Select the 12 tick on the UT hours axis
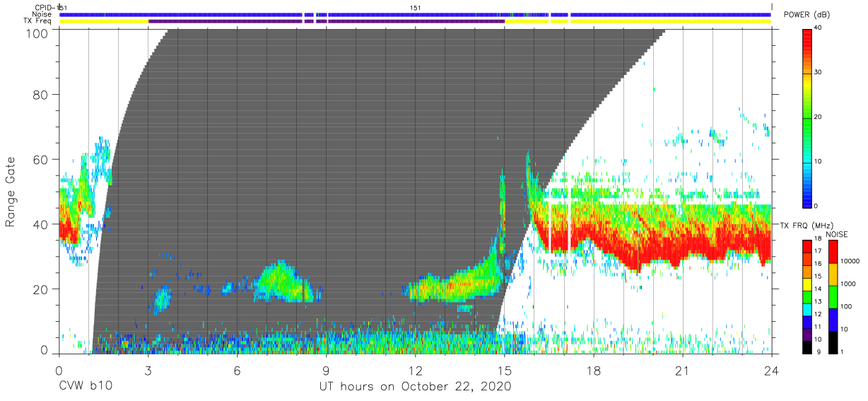This screenshot has height=401, width=868. (415, 370)
